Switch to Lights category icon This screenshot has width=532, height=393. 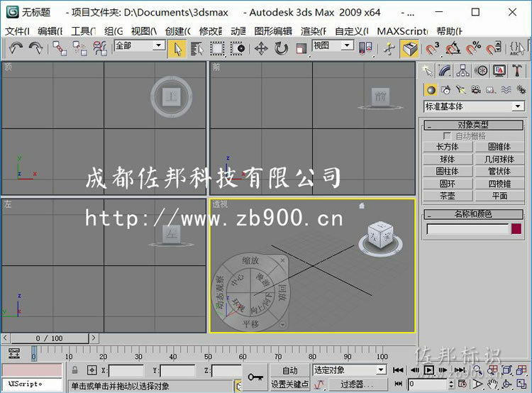tap(461, 90)
